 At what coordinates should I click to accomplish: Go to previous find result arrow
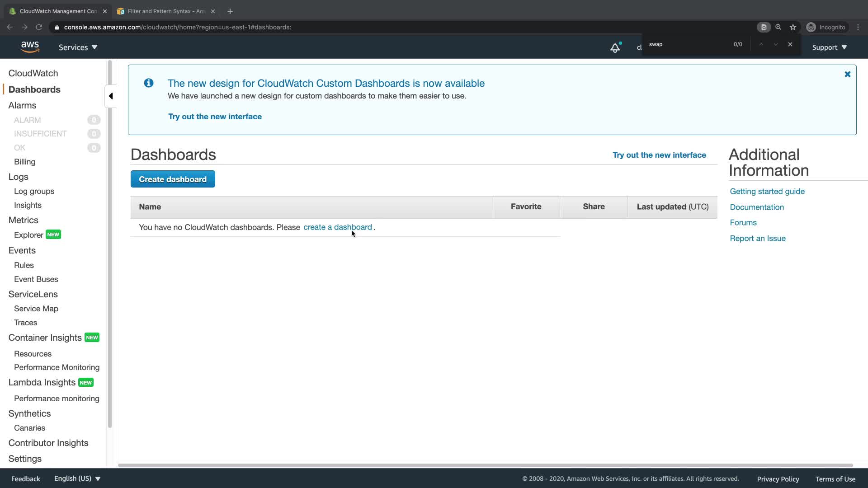(761, 44)
